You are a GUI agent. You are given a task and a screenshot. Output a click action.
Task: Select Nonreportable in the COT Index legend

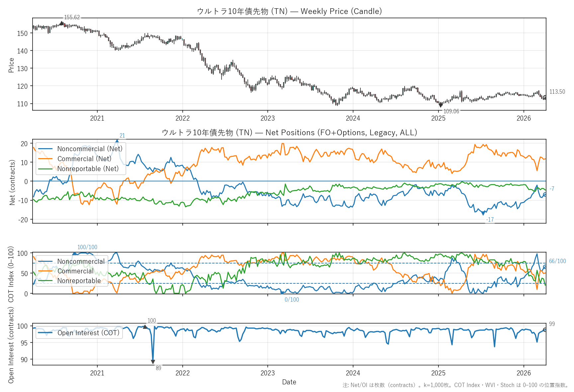[x=79, y=281]
